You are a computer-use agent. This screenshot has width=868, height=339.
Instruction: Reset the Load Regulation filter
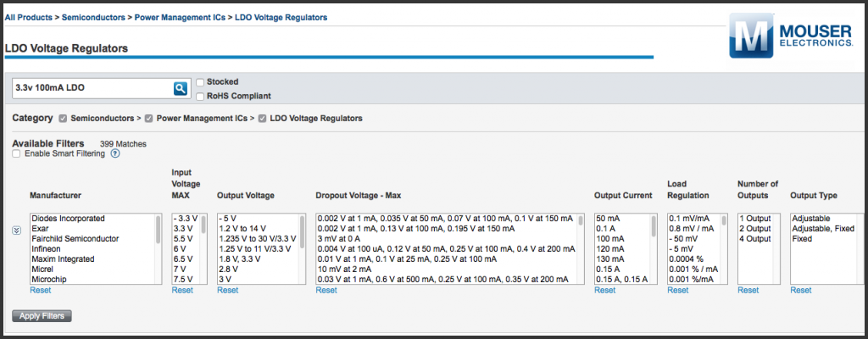[678, 290]
